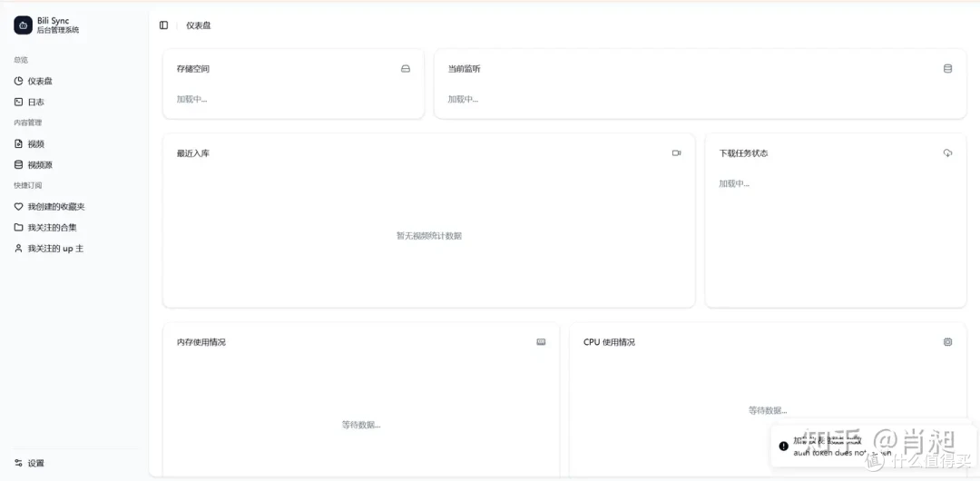
Task: Click the CPU chip icon on CPU 使用情况
Action: tap(947, 342)
